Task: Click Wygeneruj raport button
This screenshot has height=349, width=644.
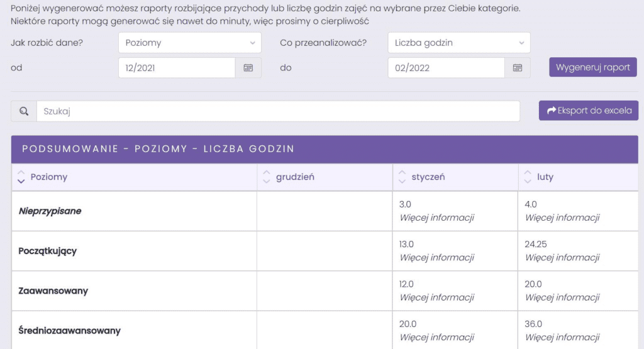Action: tap(593, 67)
